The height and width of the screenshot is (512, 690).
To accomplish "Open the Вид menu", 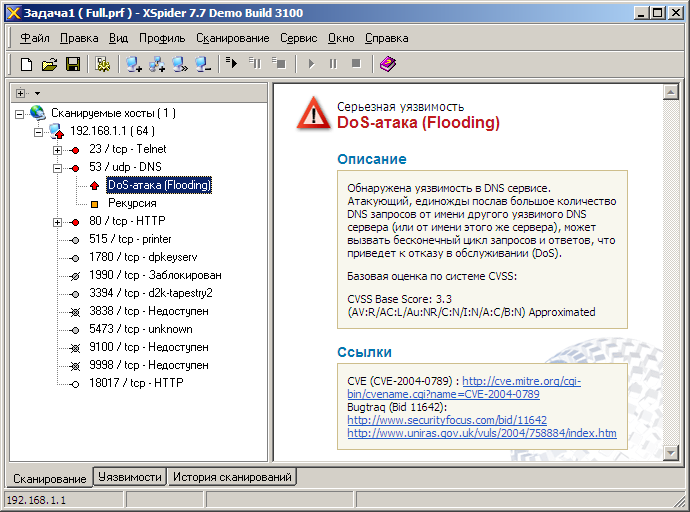I will pyautogui.click(x=118, y=38).
